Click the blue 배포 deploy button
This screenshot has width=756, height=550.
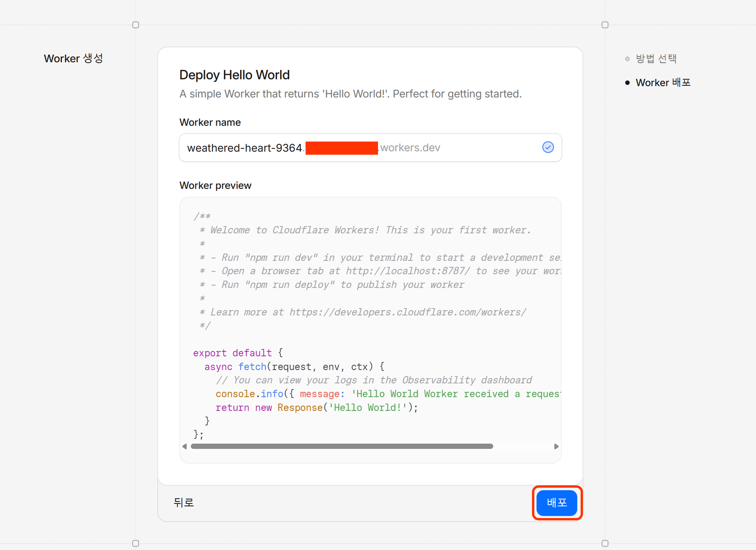[556, 502]
